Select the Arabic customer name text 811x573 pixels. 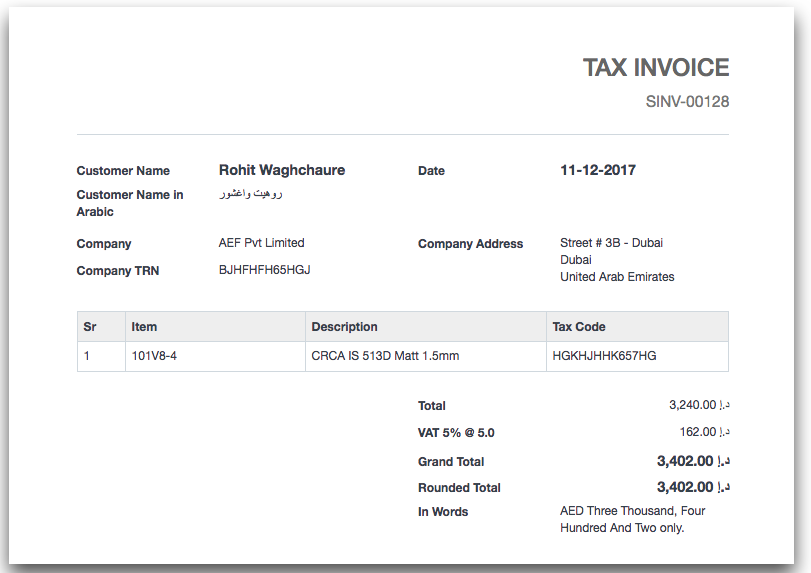point(251,194)
